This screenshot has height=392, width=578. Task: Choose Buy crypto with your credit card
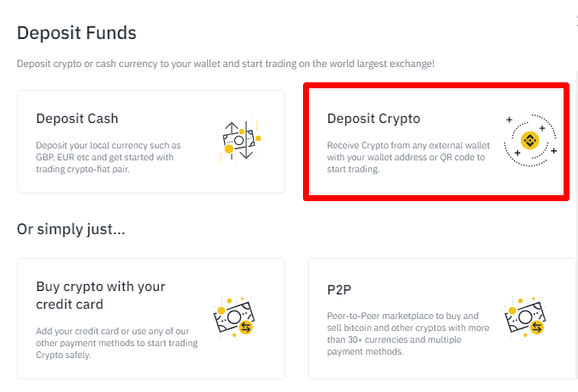(x=100, y=294)
